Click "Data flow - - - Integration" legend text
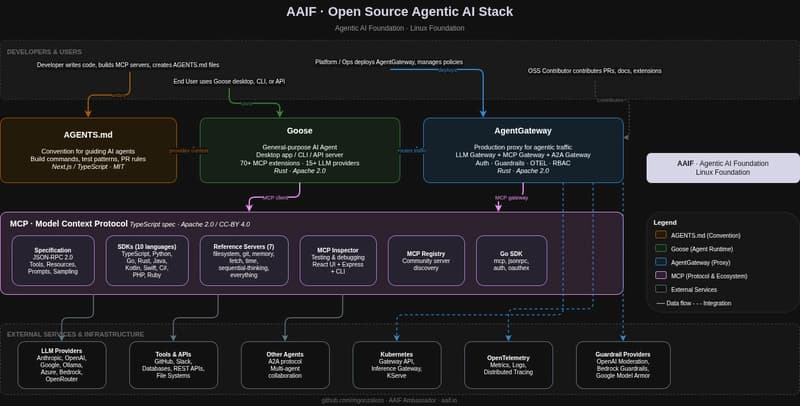800x406 pixels. coord(694,303)
